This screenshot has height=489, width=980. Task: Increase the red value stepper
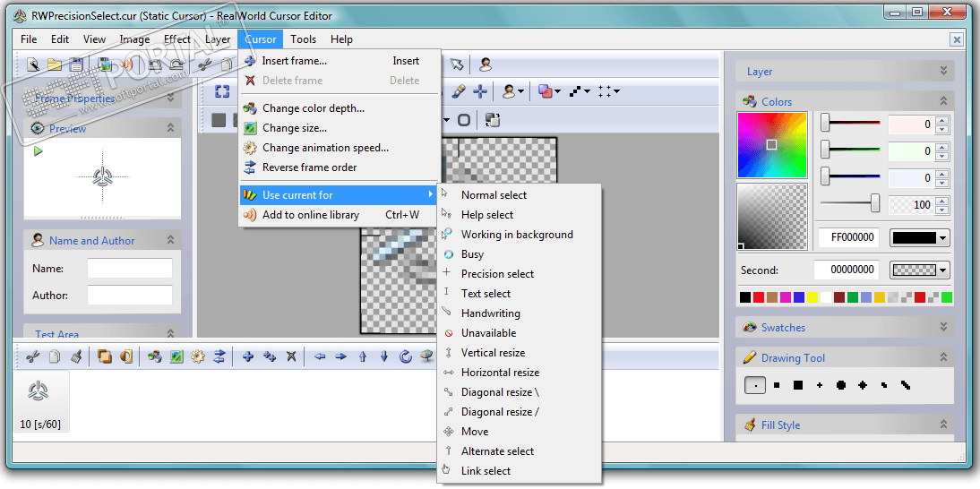click(x=942, y=121)
